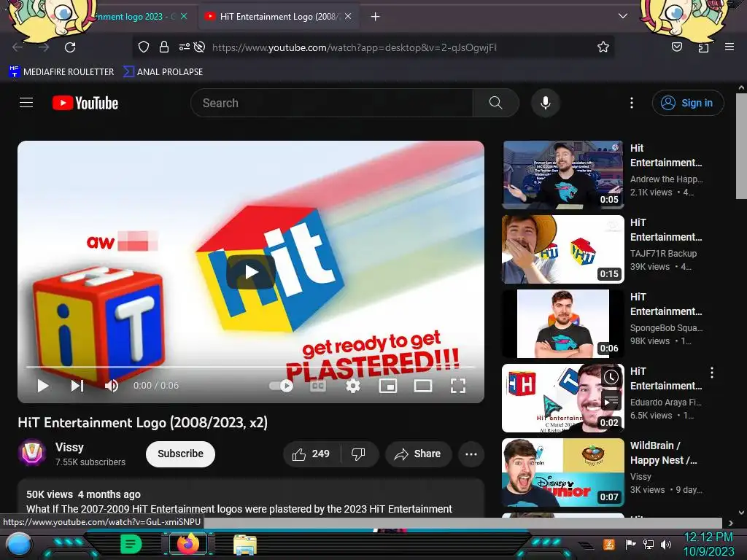
Task: Open the 0:07 WildBrain thumbnail
Action: [x=563, y=472]
